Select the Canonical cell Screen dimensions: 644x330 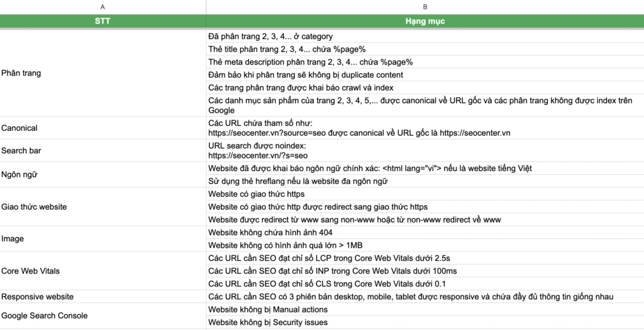tap(103, 128)
